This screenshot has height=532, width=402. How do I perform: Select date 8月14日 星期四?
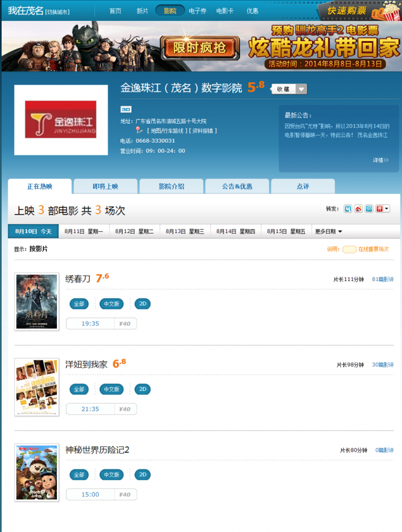(x=236, y=231)
